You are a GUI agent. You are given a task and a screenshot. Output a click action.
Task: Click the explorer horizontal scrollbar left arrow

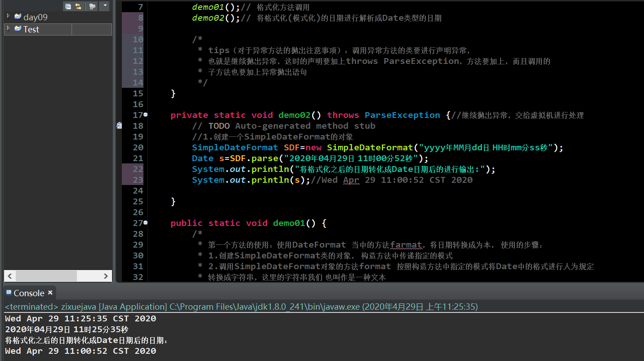[10, 276]
